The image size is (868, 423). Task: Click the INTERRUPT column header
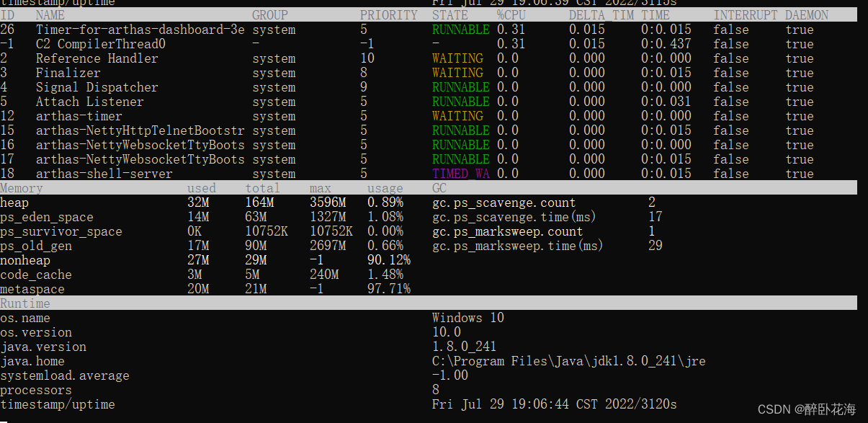pyautogui.click(x=746, y=15)
